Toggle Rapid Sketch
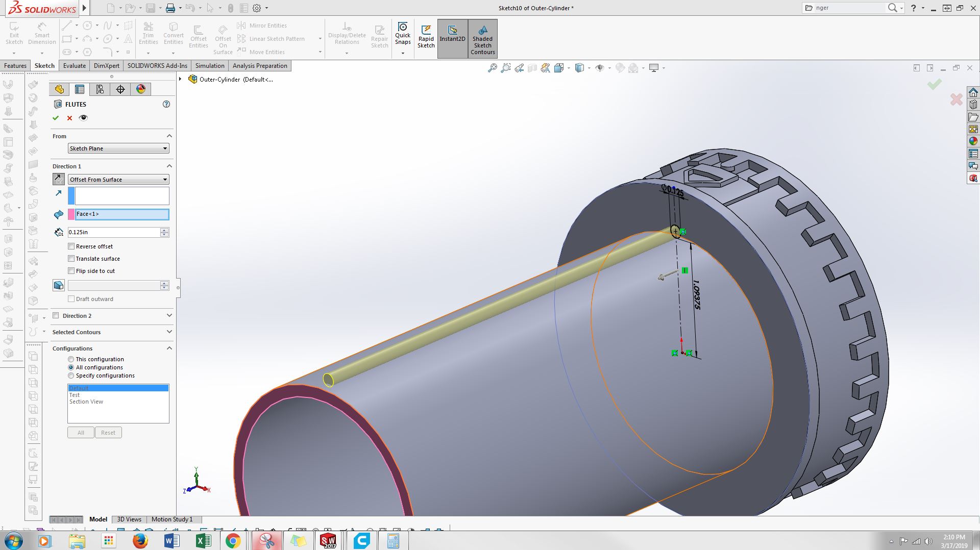This screenshot has height=550, width=980. click(x=426, y=37)
